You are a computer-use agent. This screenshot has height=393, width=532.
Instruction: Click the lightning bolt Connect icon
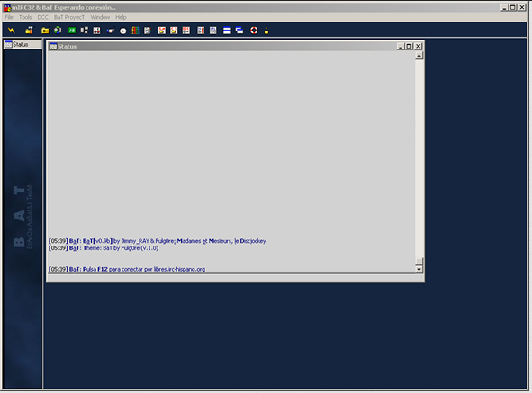tap(12, 31)
